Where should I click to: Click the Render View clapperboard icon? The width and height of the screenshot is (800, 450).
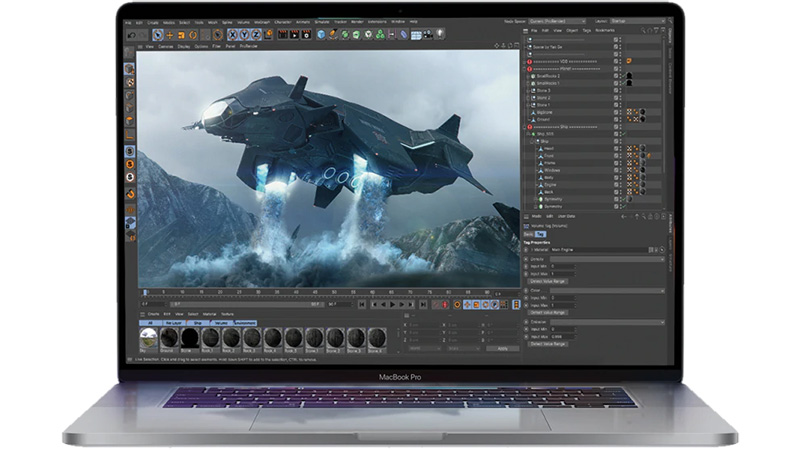coord(283,35)
